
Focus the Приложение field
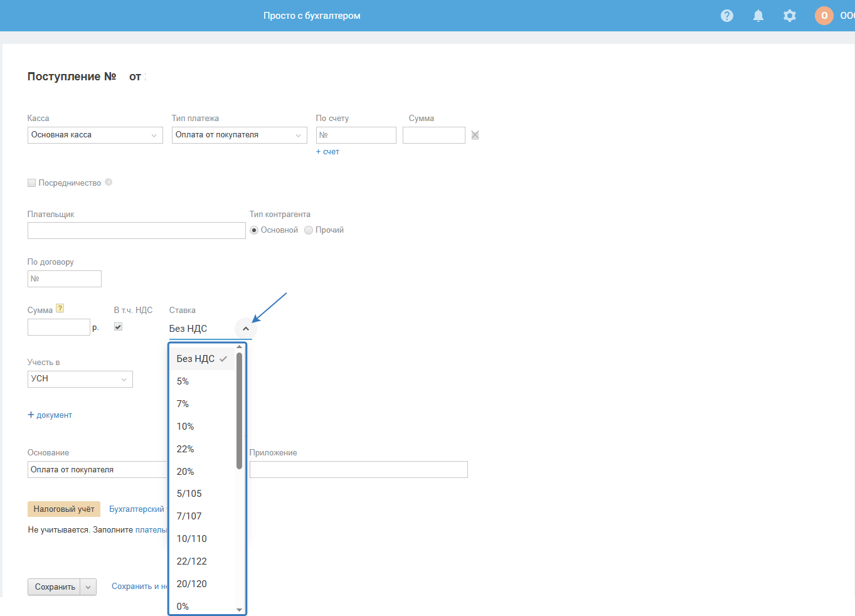tap(359, 470)
